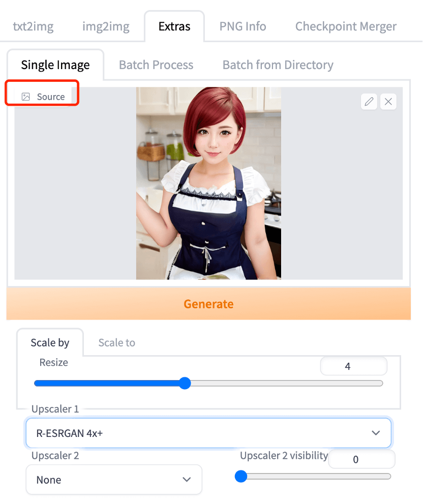Open the PNG Info tab

tap(243, 26)
